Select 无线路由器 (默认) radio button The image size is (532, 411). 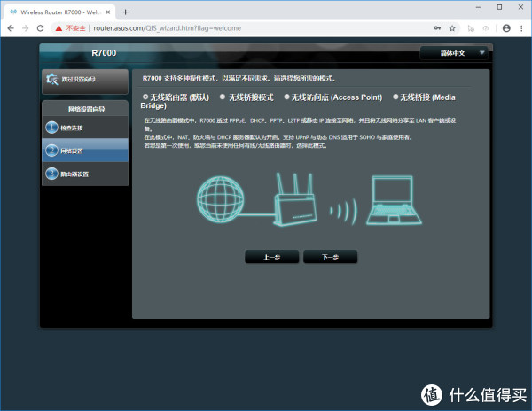click(x=145, y=97)
